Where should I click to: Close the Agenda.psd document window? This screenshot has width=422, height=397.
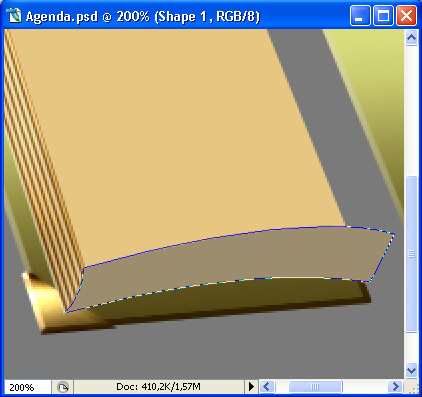pos(406,16)
